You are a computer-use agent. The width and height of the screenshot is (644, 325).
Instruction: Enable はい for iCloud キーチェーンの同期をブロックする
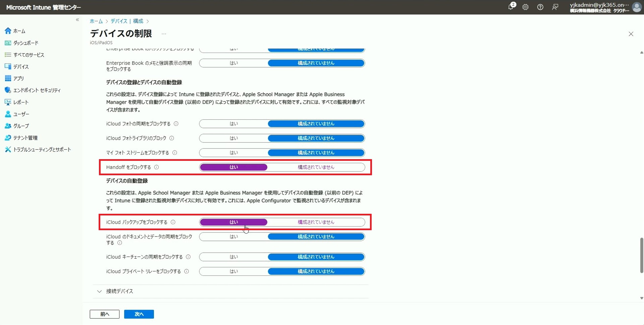(233, 257)
